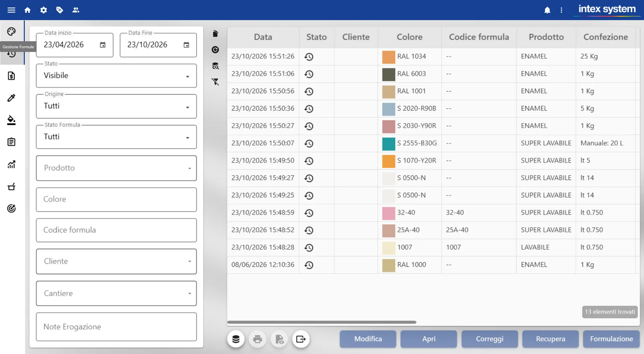Open the price document sidebar icon
This screenshot has width=644, height=354.
click(x=11, y=76)
